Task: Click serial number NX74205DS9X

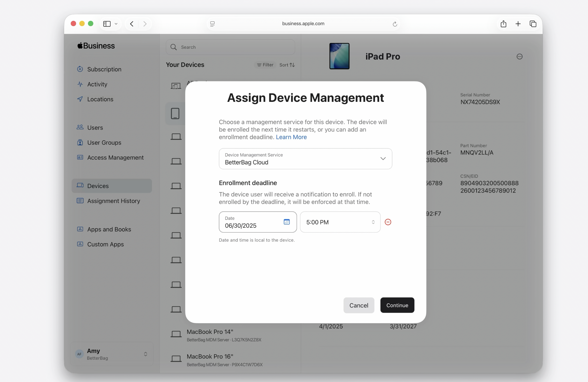Action: (x=480, y=102)
